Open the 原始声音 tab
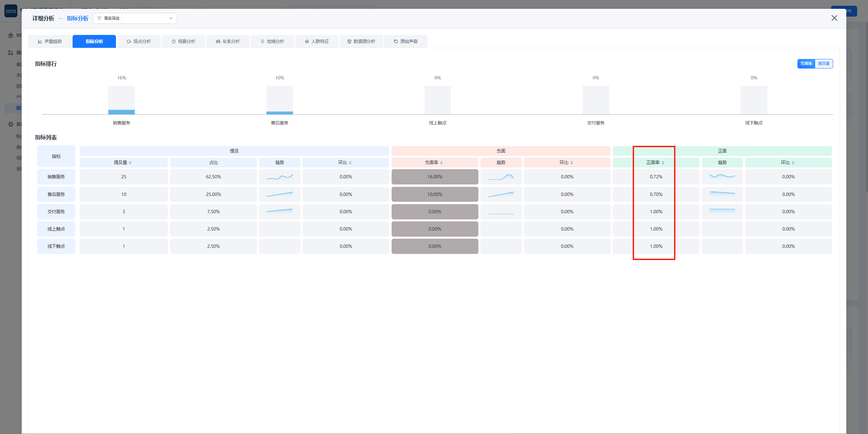Viewport: 868px width, 434px height. pyautogui.click(x=406, y=41)
